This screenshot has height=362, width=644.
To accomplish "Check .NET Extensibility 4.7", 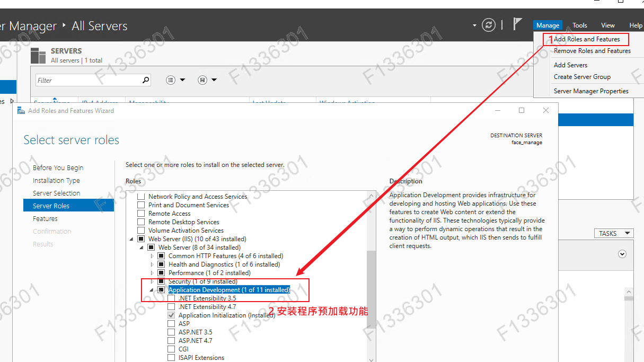I will [x=171, y=307].
